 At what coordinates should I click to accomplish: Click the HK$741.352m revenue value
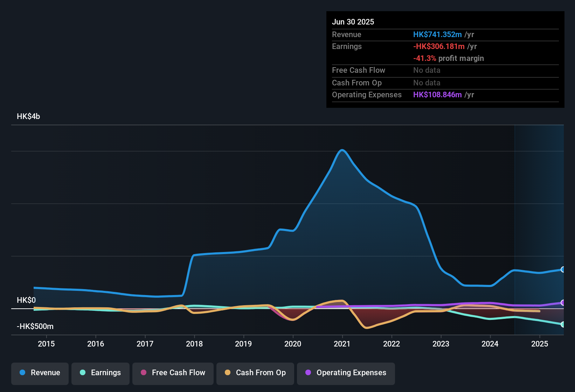pyautogui.click(x=437, y=34)
